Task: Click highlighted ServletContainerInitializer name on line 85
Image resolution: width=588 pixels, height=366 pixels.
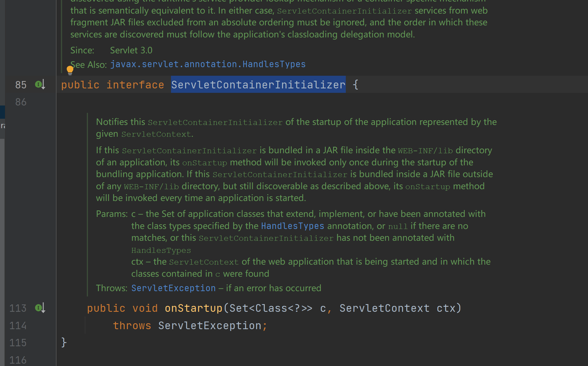Action: tap(258, 85)
